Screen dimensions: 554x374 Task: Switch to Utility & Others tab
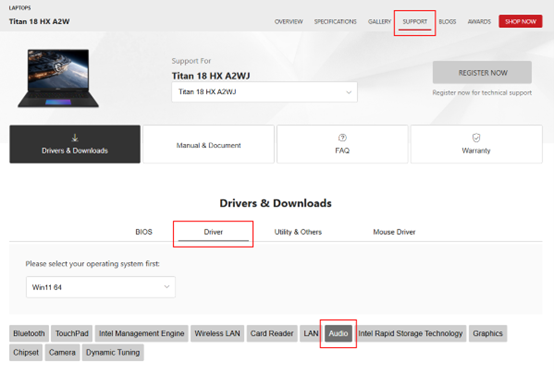coord(298,232)
